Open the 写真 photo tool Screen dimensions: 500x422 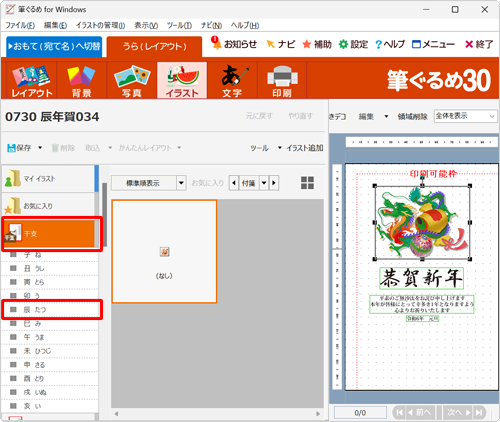click(x=132, y=80)
